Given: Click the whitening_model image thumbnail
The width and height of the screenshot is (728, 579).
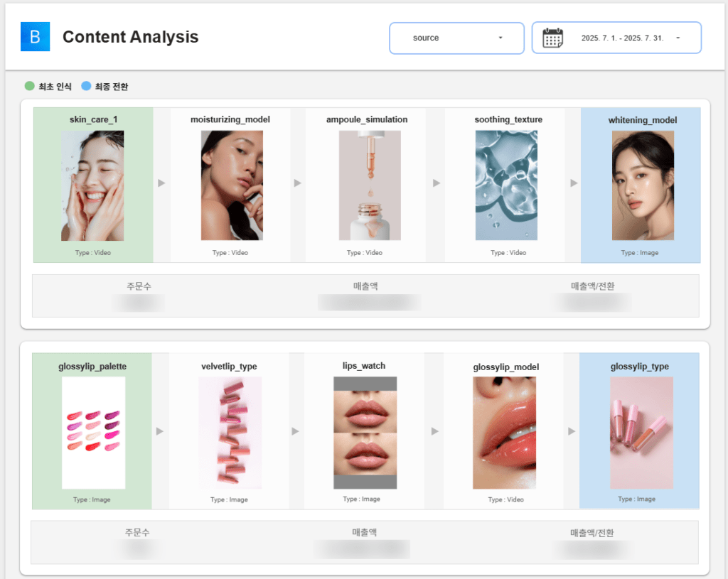Looking at the screenshot, I should [643, 185].
